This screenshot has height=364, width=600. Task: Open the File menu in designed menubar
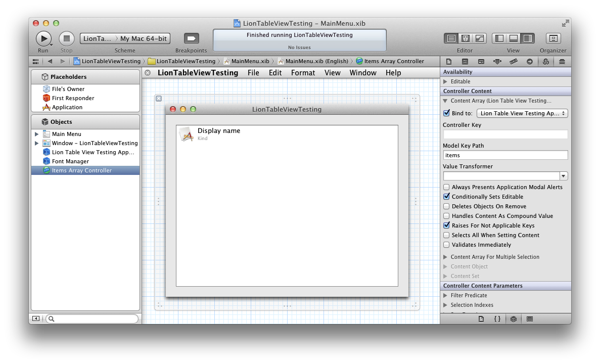[x=253, y=73]
